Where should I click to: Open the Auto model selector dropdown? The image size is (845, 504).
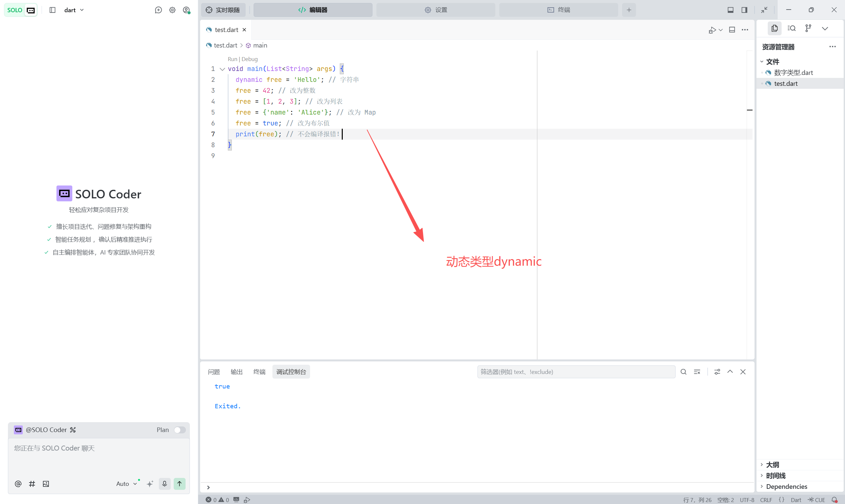pos(126,483)
